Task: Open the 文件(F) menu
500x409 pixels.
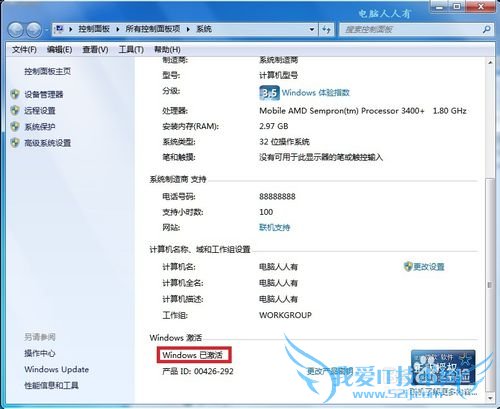Action: point(24,50)
